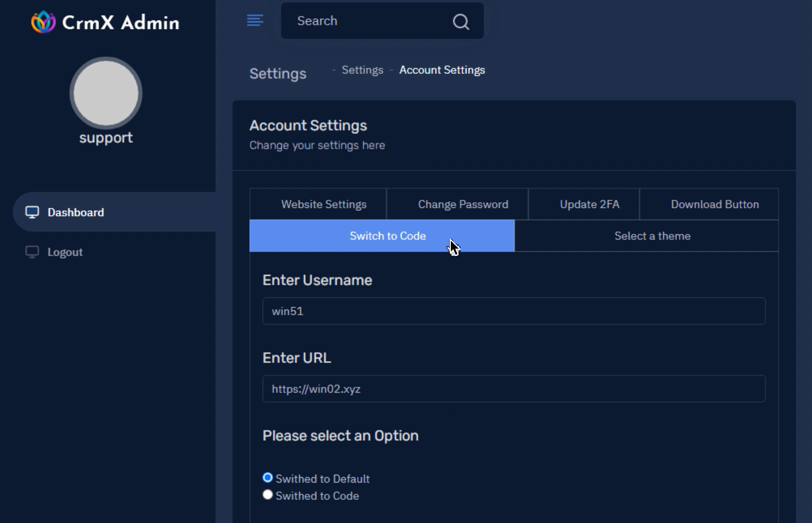The width and height of the screenshot is (812, 523).
Task: Open the sidebar hamburger menu icon
Action: [x=255, y=21]
